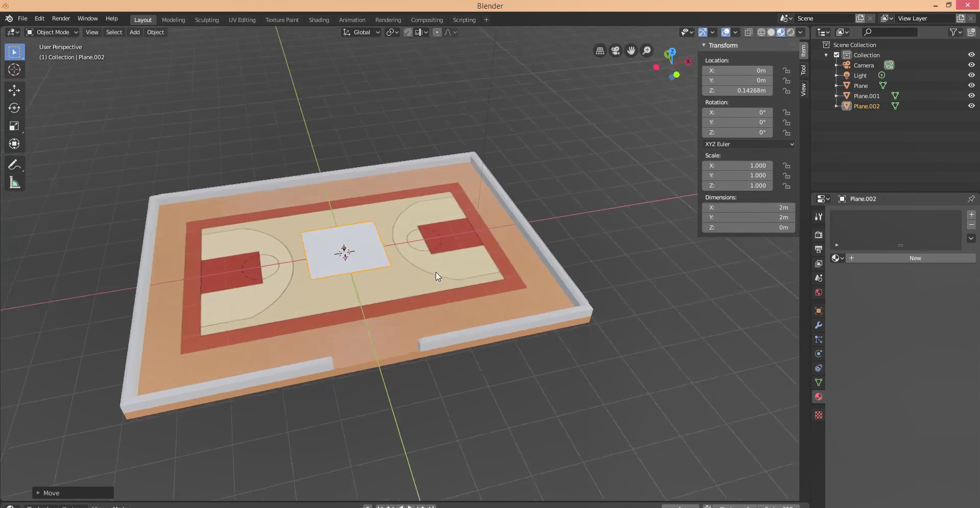Toggle viewport gizmos display
980x508 pixels.
coord(703,32)
